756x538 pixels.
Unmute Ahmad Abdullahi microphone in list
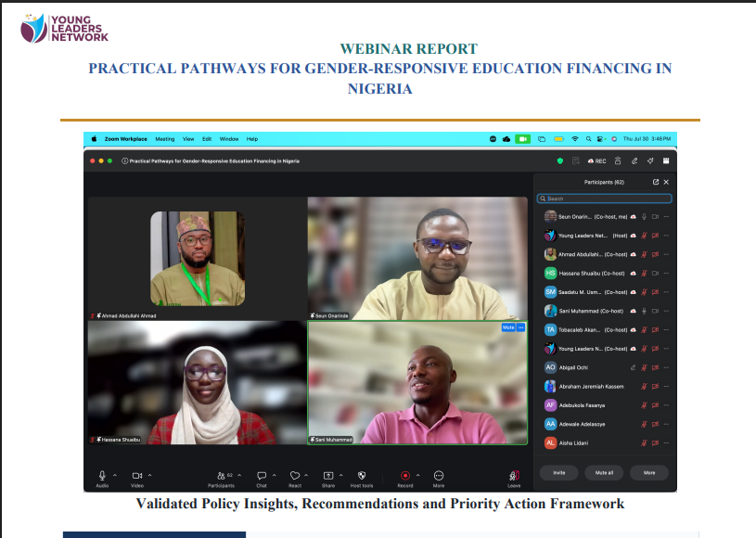point(644,254)
